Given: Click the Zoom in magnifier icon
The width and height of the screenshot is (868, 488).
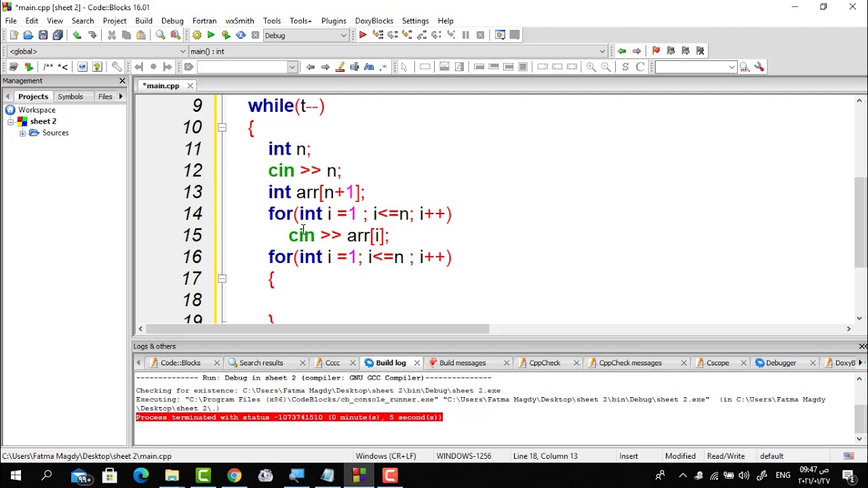Looking at the screenshot, I should click(x=591, y=67).
